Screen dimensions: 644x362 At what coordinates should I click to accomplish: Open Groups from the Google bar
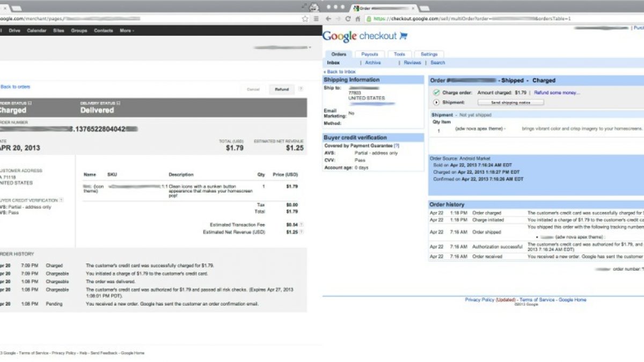[79, 31]
